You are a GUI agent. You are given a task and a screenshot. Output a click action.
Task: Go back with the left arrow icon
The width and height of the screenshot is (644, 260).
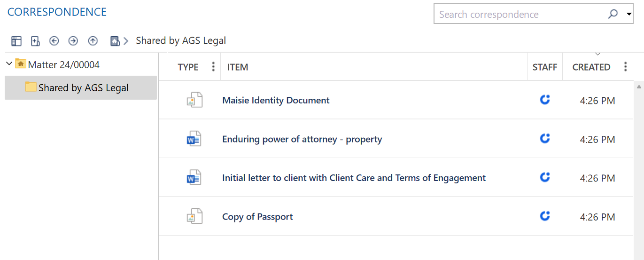(54, 41)
